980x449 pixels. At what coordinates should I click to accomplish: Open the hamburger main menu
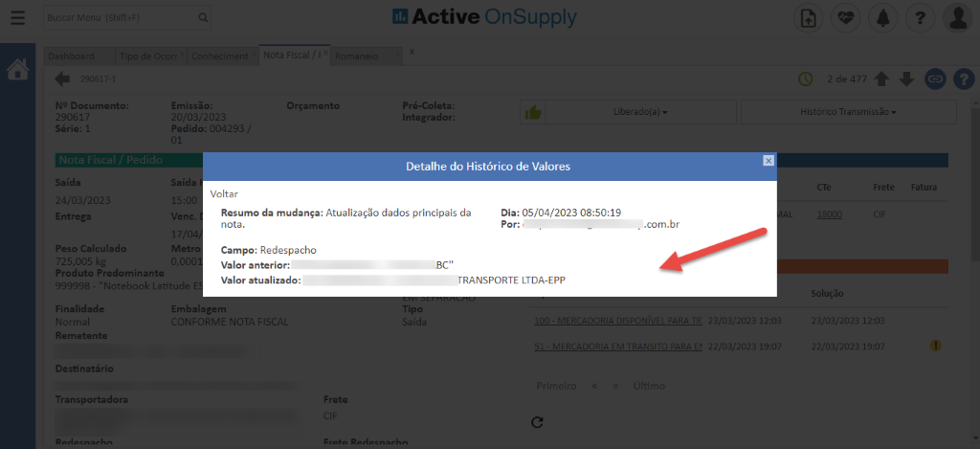pyautogui.click(x=18, y=17)
